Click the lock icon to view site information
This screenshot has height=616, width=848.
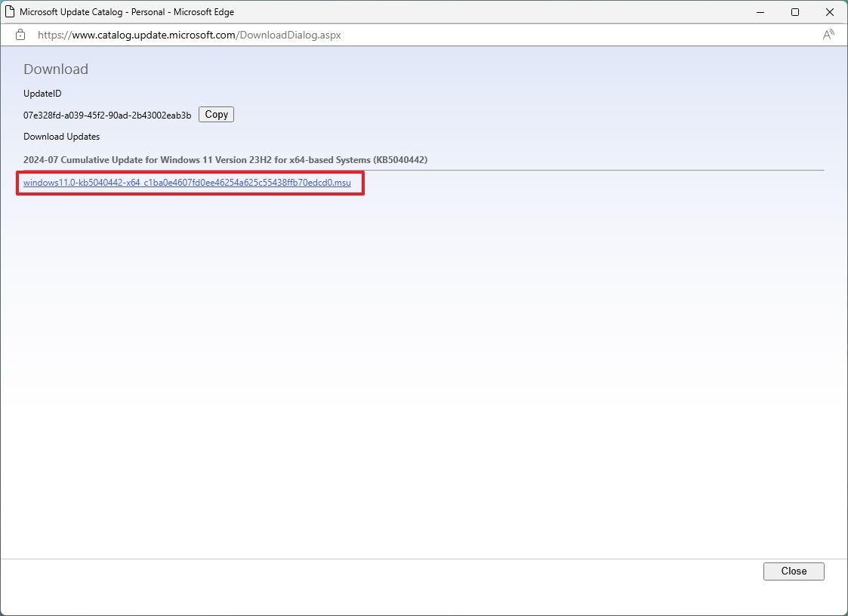tap(20, 35)
